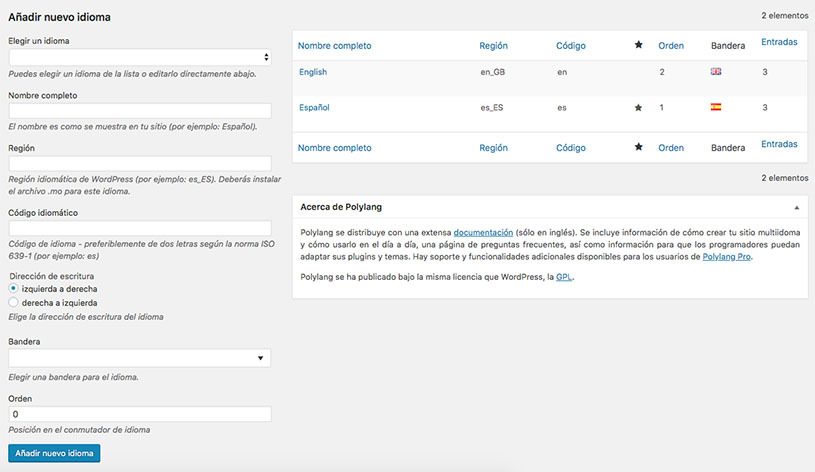Open the 'Bandera' flag dropdown
Screen dimensions: 815x472
(140, 357)
